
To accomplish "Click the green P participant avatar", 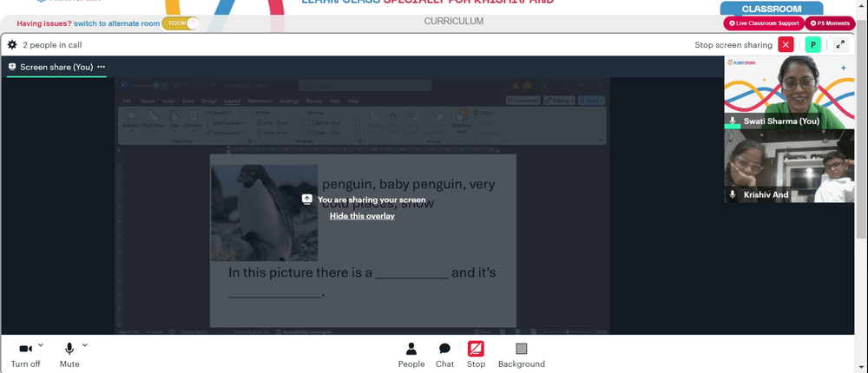I will [x=812, y=45].
